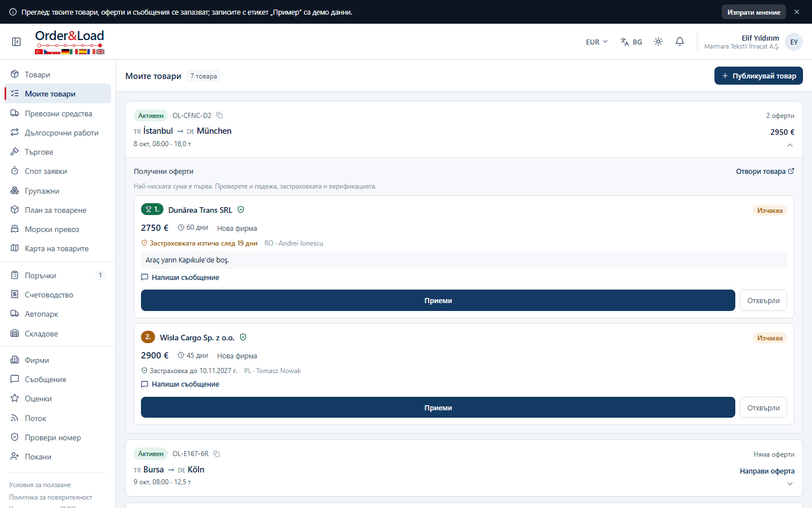Accept the Dunărea Trans SRL offer
This screenshot has height=508, width=812.
click(x=438, y=300)
